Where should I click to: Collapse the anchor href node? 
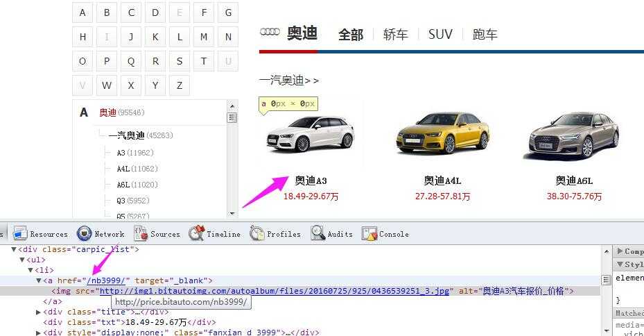click(39, 280)
